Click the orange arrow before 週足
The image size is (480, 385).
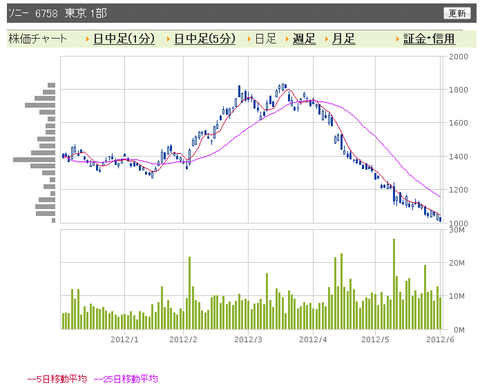(287, 39)
